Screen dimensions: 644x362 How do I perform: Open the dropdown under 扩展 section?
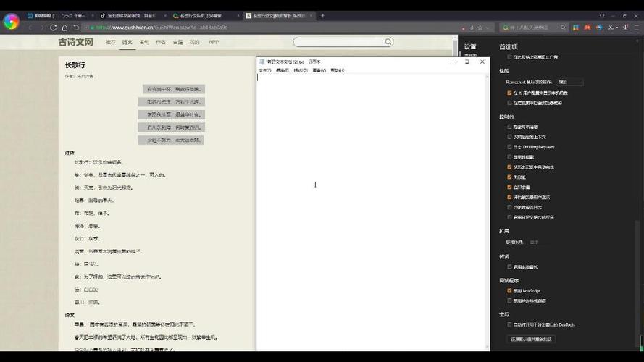point(538,242)
